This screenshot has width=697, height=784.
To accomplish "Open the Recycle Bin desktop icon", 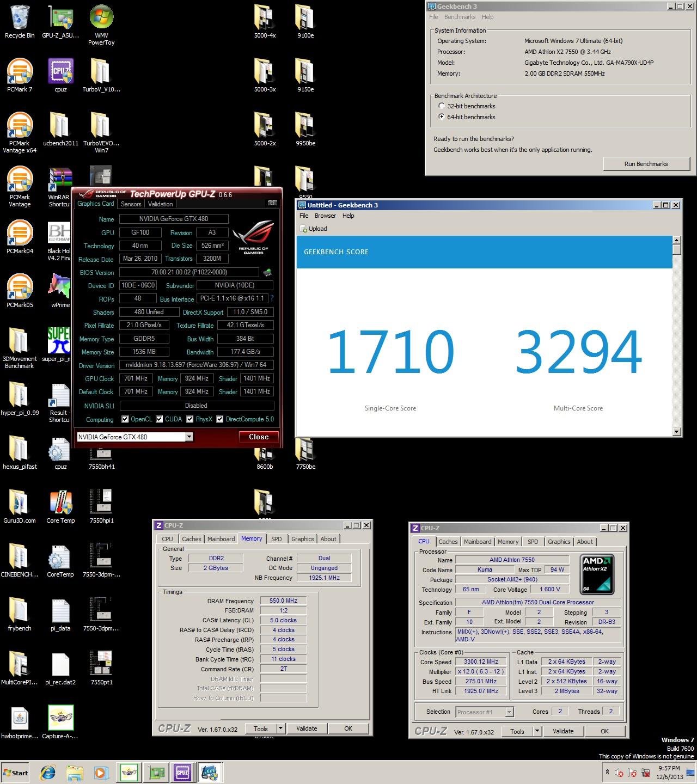I will [20, 22].
